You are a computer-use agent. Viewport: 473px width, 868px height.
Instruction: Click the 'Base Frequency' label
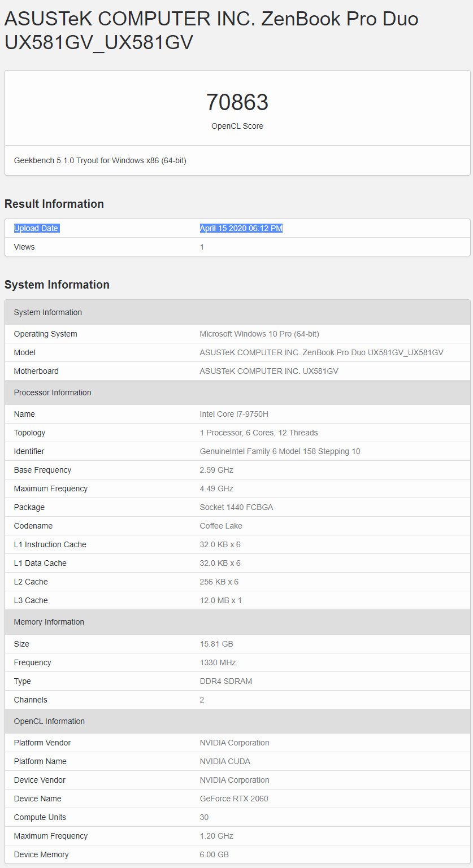43,470
